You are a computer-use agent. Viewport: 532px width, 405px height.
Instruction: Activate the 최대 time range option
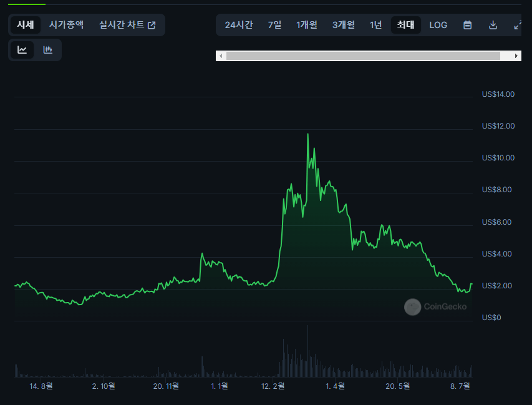(405, 25)
